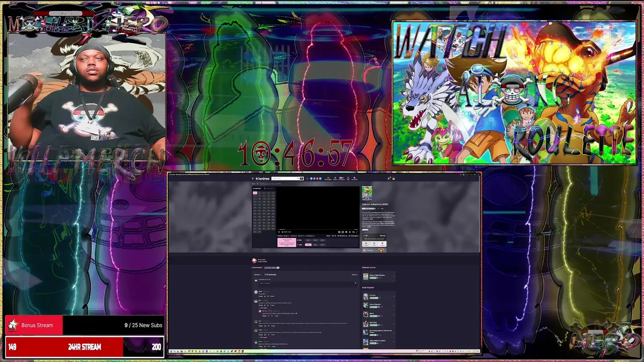Toggle Light On below the player
Screen dimensions: 644x362
(287, 236)
